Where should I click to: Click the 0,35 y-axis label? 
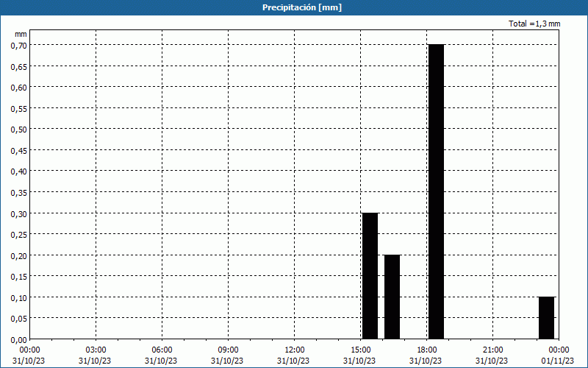(x=18, y=193)
